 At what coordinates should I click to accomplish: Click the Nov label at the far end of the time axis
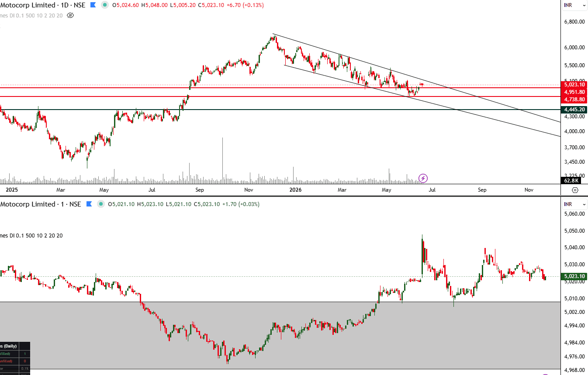(529, 190)
